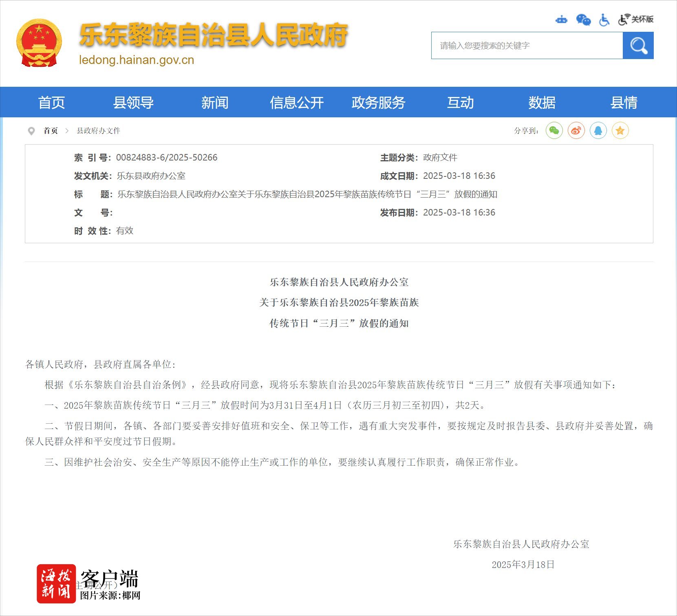
Task: Go to the 新闻 section
Action: (215, 102)
